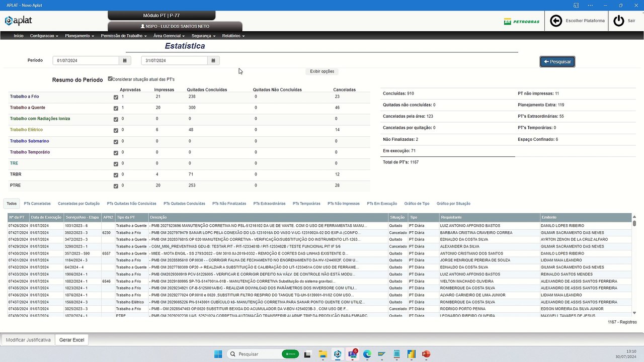Image resolution: width=644 pixels, height=362 pixels.
Task: Sort by the Nº da PT column header
Action: point(18,217)
